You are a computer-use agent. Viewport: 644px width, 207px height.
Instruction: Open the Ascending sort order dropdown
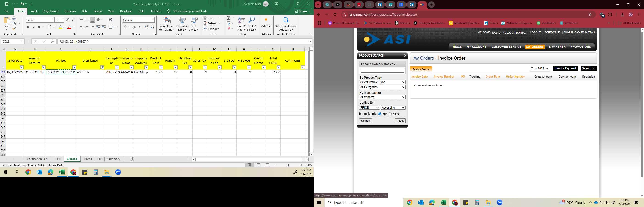tap(393, 108)
